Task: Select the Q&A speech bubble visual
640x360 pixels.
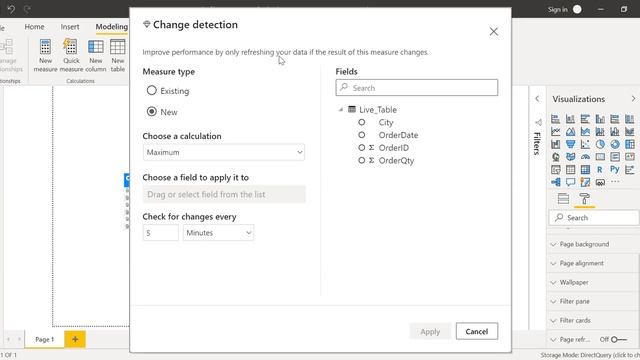Action: point(571,182)
